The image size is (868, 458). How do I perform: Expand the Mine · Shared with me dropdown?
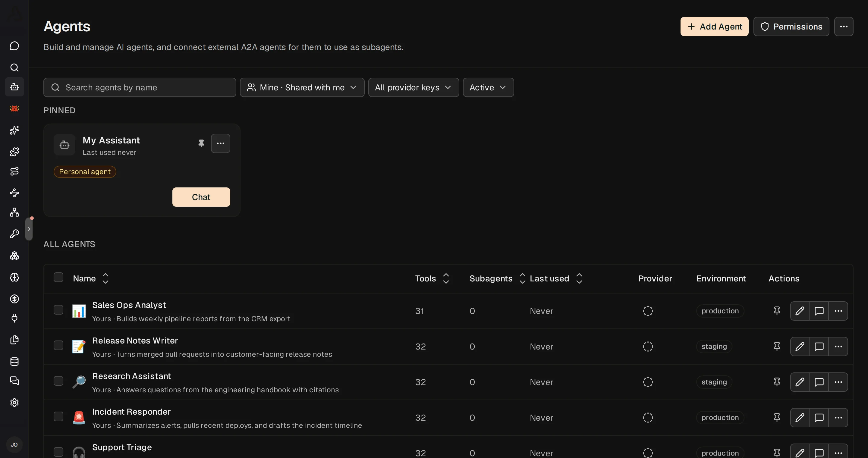coord(302,88)
